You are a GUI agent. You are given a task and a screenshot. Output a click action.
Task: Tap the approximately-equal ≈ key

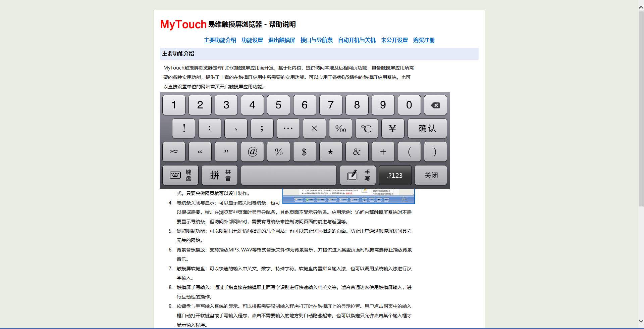(174, 152)
